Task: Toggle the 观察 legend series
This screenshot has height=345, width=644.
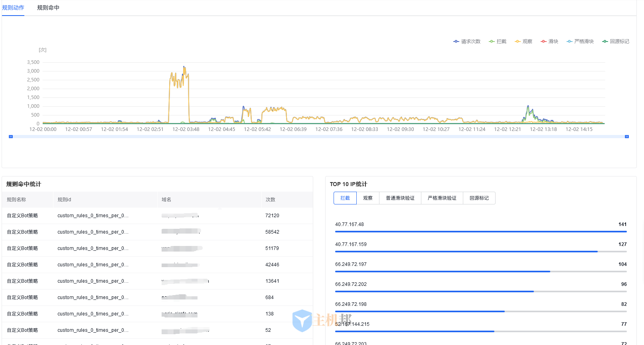Action: click(x=523, y=42)
